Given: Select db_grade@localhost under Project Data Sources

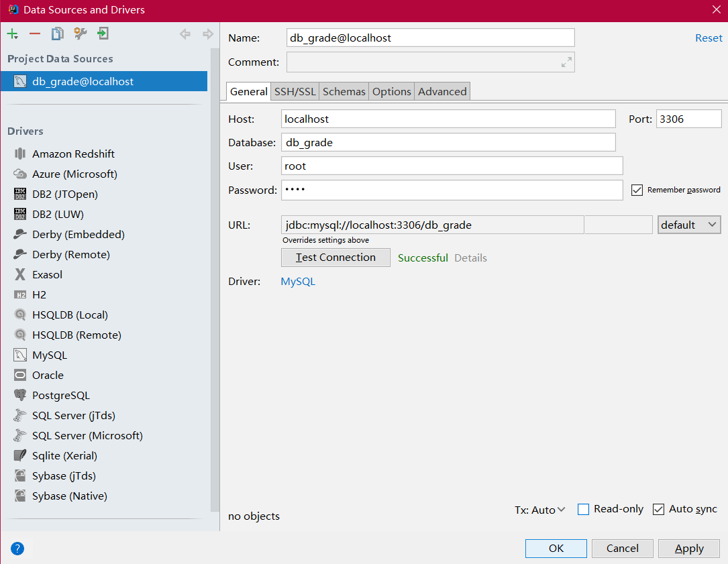Looking at the screenshot, I should click(104, 81).
